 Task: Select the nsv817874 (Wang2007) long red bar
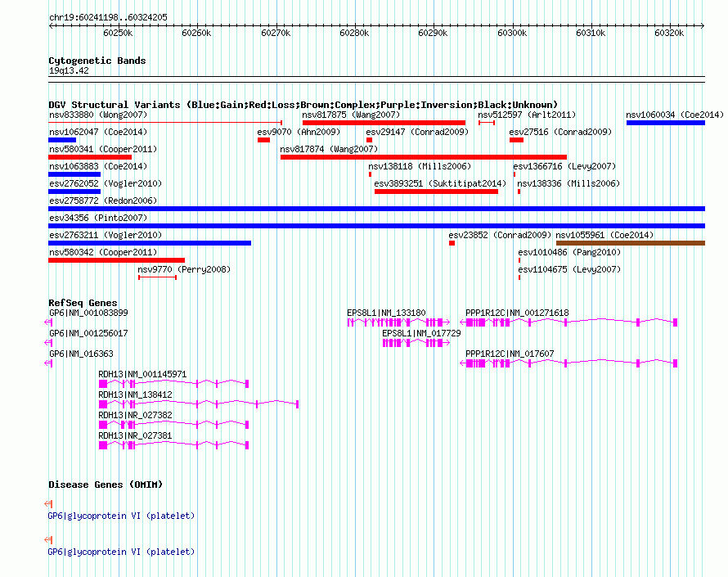[424, 157]
